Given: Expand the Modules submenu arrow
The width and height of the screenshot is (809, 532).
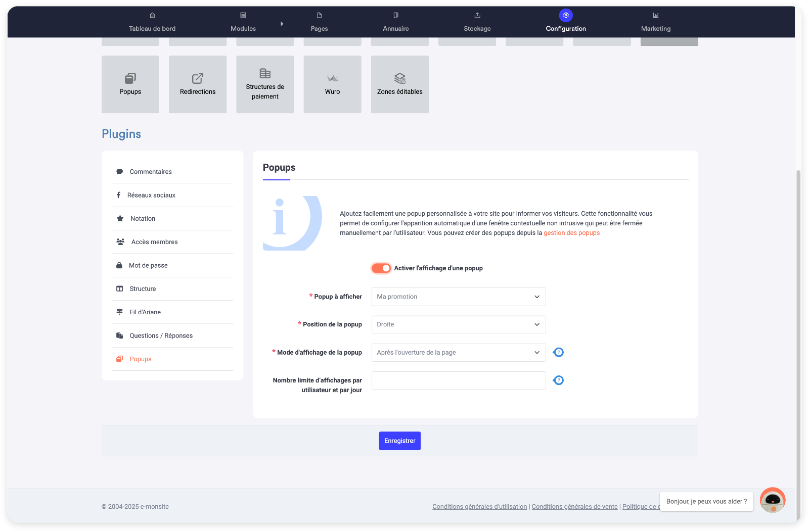Looking at the screenshot, I should pyautogui.click(x=282, y=24).
